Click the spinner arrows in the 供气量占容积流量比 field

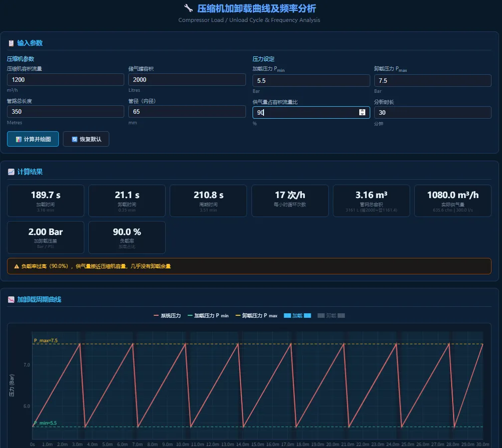[x=362, y=112]
